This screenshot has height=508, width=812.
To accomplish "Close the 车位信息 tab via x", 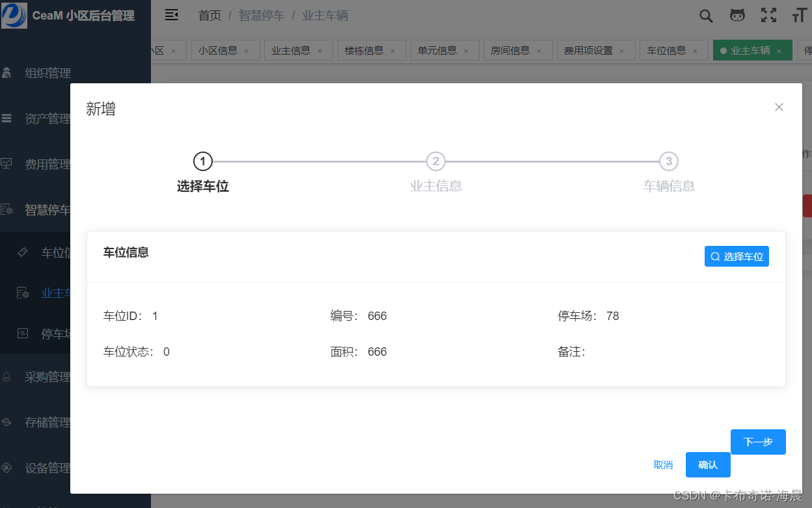I will 695,51.
